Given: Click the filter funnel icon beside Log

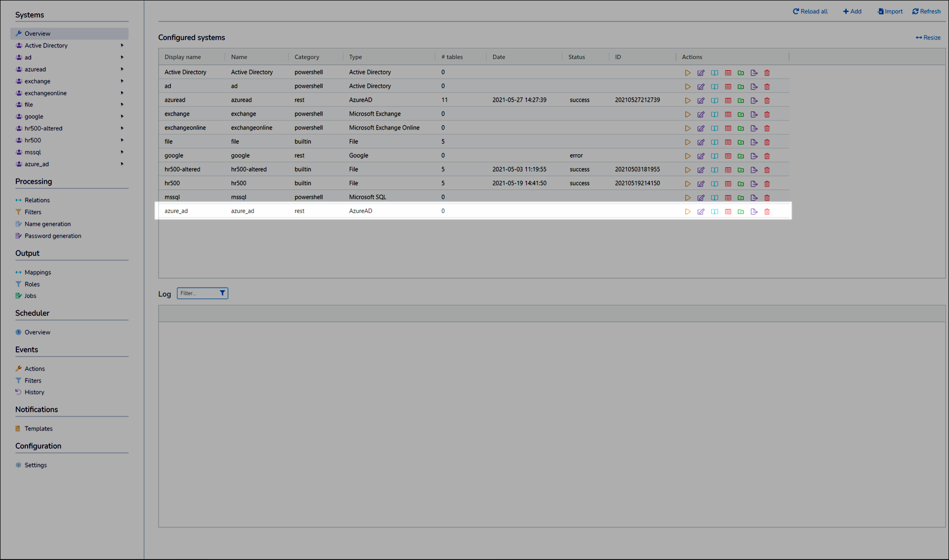Looking at the screenshot, I should click(x=222, y=293).
